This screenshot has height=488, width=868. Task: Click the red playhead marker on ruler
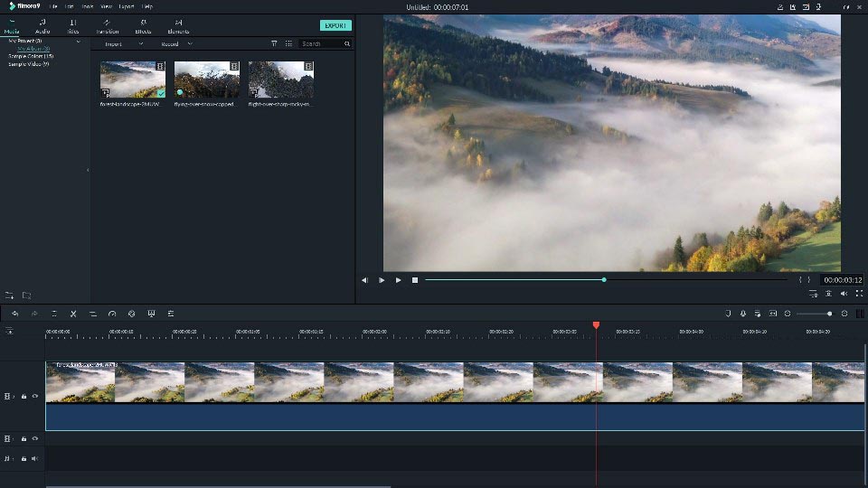[596, 324]
